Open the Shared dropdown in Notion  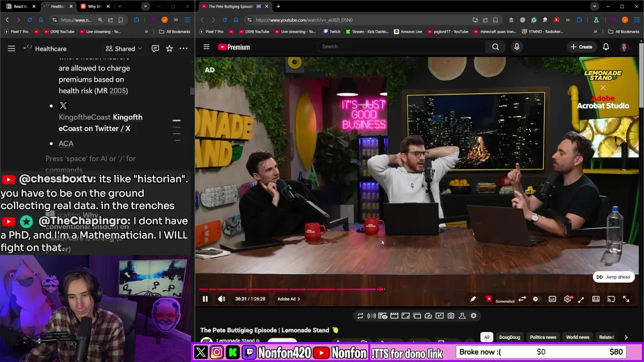tap(124, 49)
